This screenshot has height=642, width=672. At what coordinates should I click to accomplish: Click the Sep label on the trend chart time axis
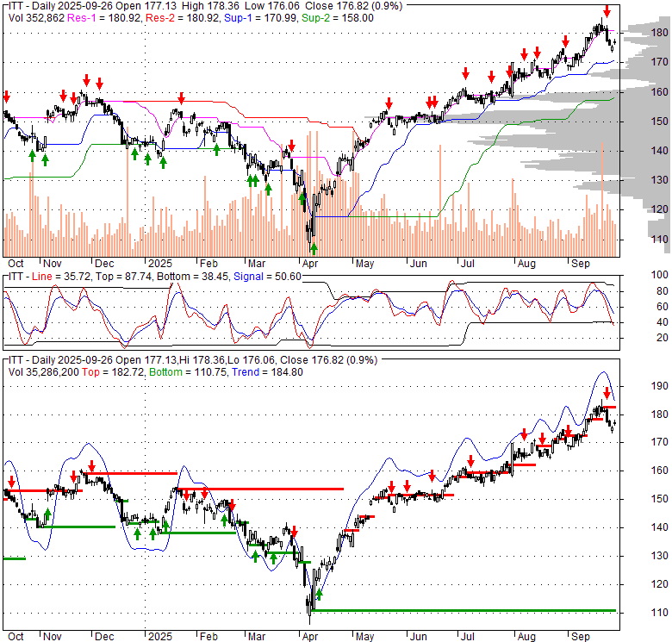coord(581,637)
